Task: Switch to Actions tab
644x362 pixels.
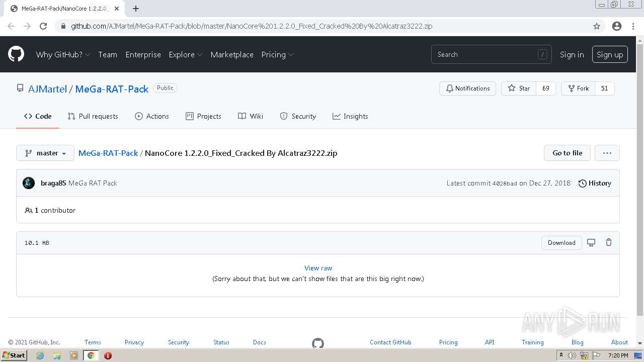Action: click(152, 116)
